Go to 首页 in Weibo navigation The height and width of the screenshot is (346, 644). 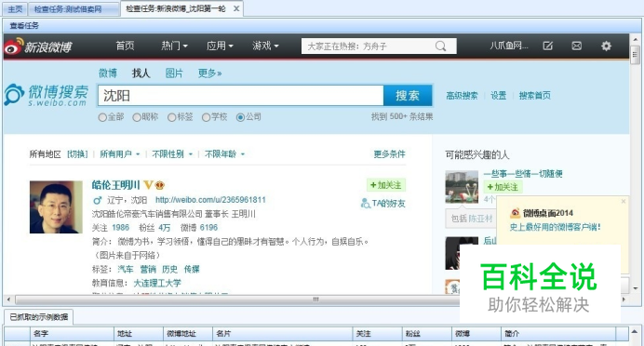125,46
